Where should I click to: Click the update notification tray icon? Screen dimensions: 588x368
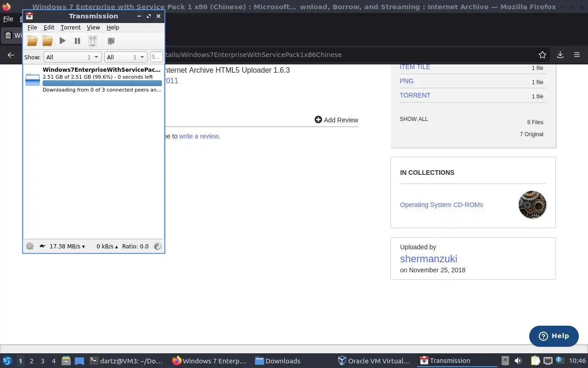coord(560,361)
